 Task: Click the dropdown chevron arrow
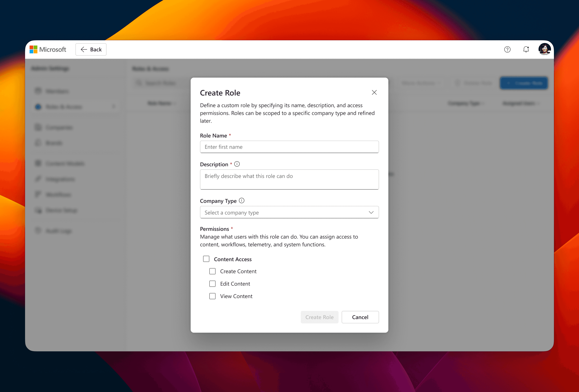pyautogui.click(x=371, y=212)
